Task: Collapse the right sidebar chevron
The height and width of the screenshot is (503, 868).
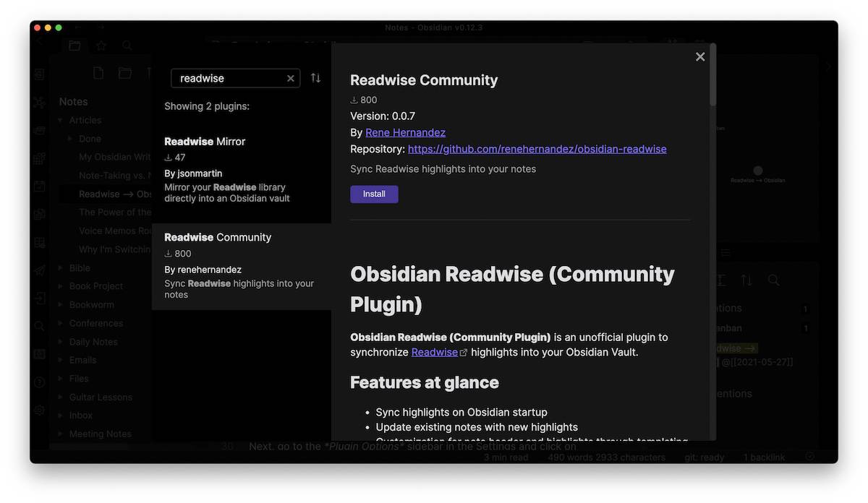Action: point(829,66)
